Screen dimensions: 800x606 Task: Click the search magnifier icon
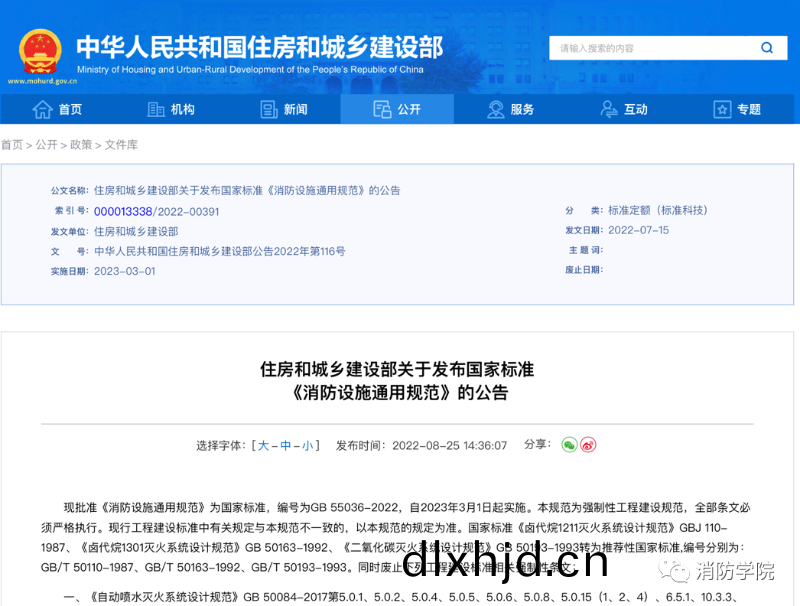(767, 48)
